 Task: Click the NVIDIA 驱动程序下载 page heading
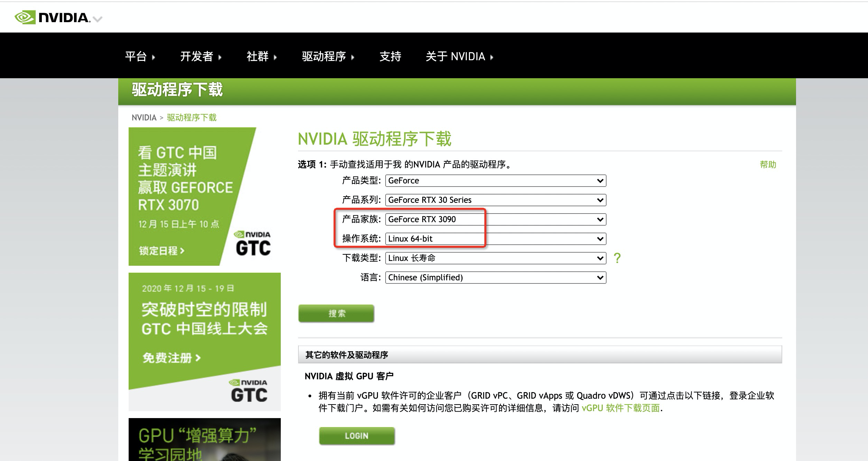tap(375, 139)
